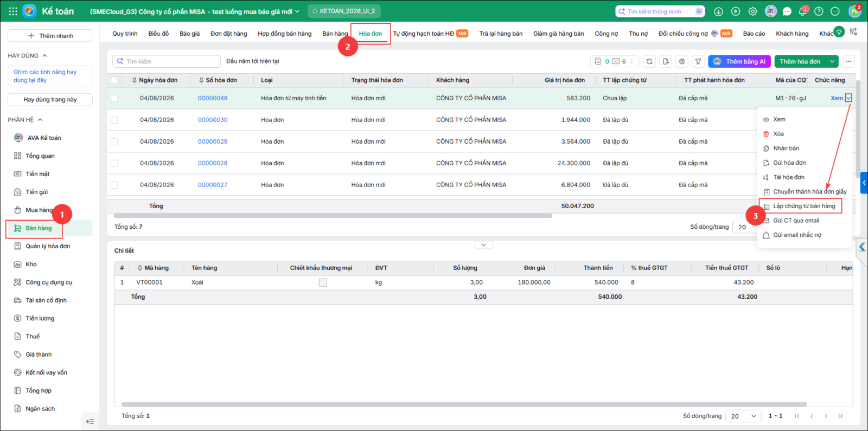Open the help question mark icon
This screenshot has height=431, width=868.
click(x=819, y=11)
